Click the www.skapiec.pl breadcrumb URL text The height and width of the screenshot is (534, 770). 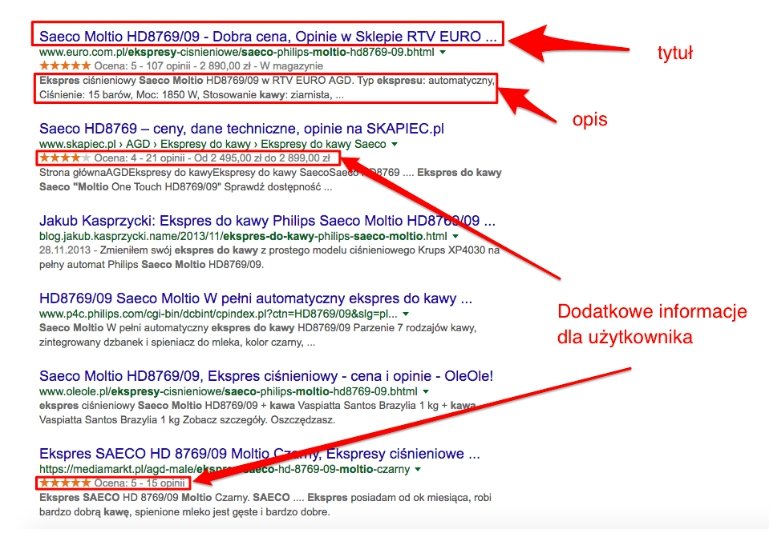point(213,144)
